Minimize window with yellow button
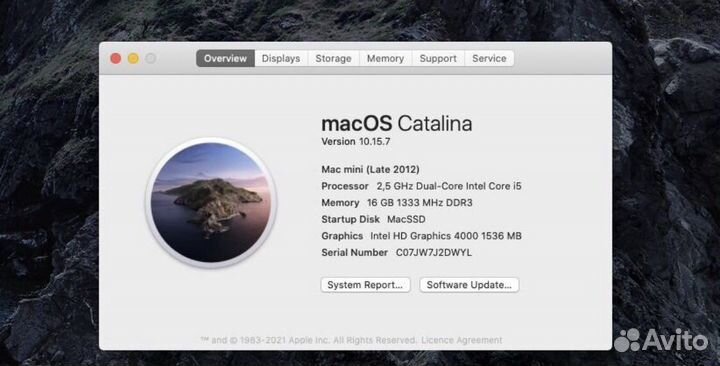This screenshot has width=720, height=366. click(133, 58)
